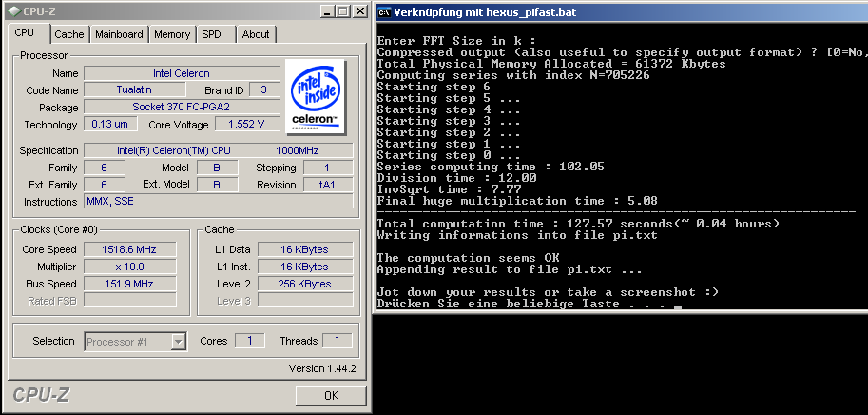The image size is (868, 415).
Task: Click the Ext. Model value B
Action: (x=217, y=185)
